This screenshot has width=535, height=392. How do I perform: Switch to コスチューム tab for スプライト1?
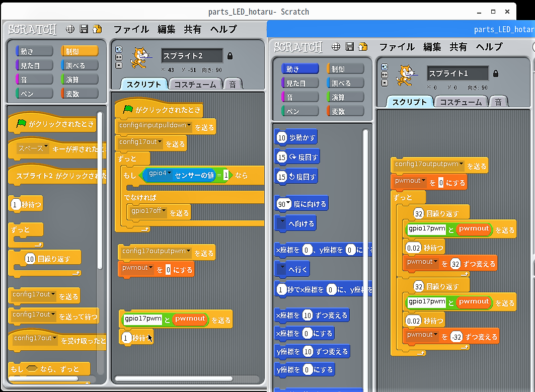click(461, 102)
